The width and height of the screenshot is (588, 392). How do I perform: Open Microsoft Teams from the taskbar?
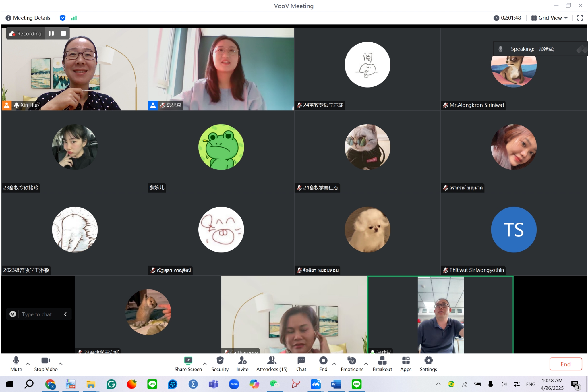[213, 384]
